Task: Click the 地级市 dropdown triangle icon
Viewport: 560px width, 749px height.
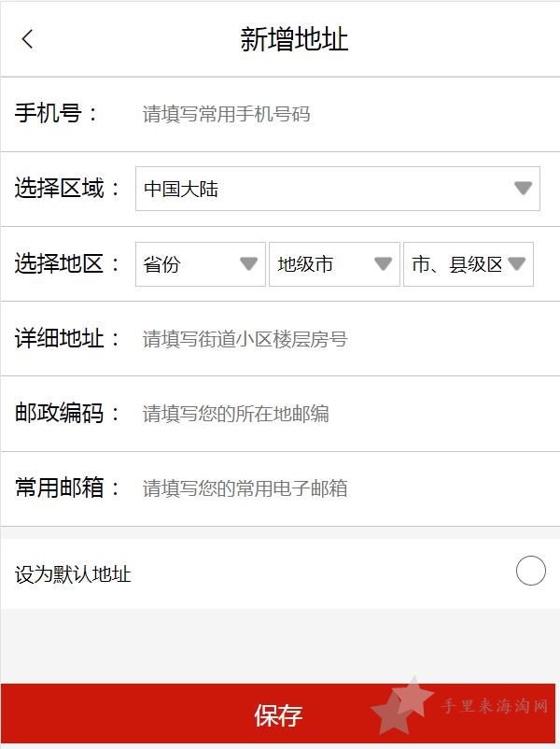Action: (383, 263)
